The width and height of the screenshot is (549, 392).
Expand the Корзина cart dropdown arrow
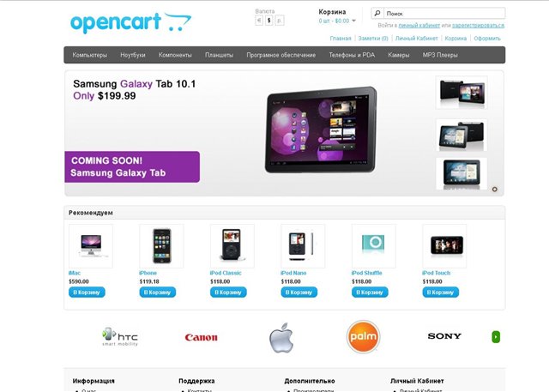point(353,21)
